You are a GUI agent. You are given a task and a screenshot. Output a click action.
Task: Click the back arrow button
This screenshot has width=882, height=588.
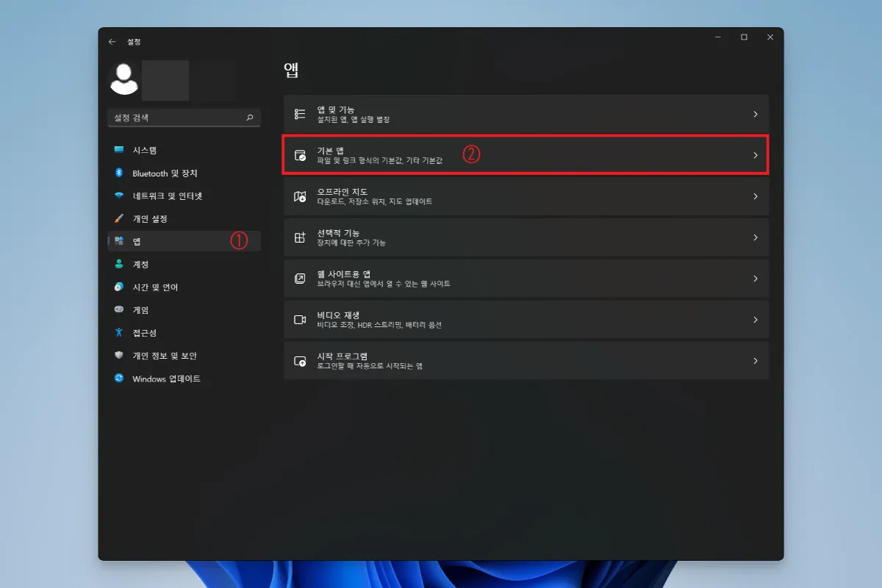click(x=112, y=42)
